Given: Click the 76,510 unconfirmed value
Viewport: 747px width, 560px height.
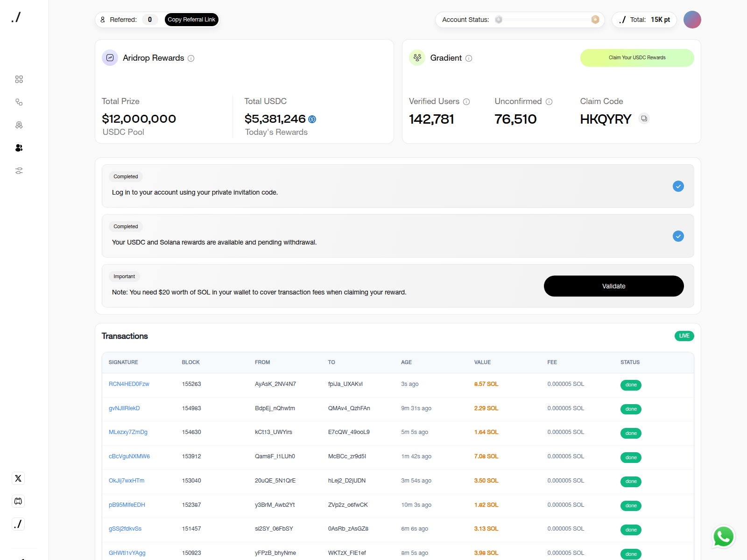Looking at the screenshot, I should tap(515, 119).
